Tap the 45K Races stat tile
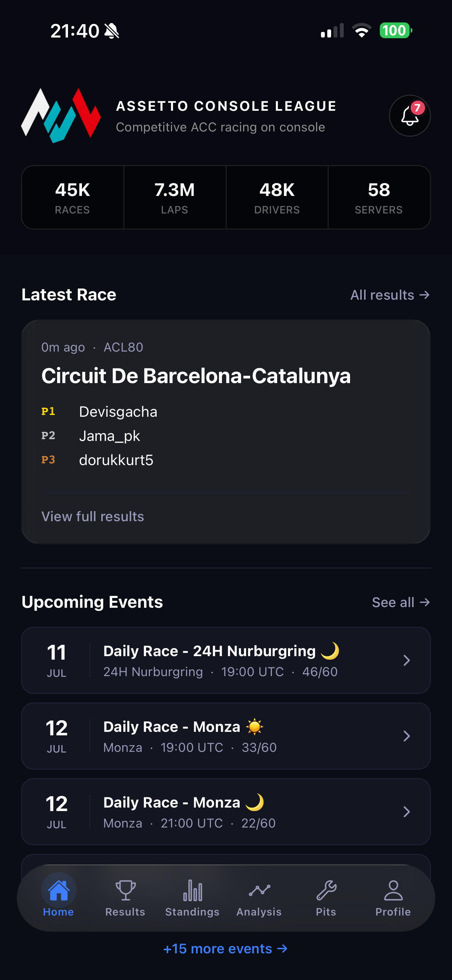The image size is (452, 980). 73,197
